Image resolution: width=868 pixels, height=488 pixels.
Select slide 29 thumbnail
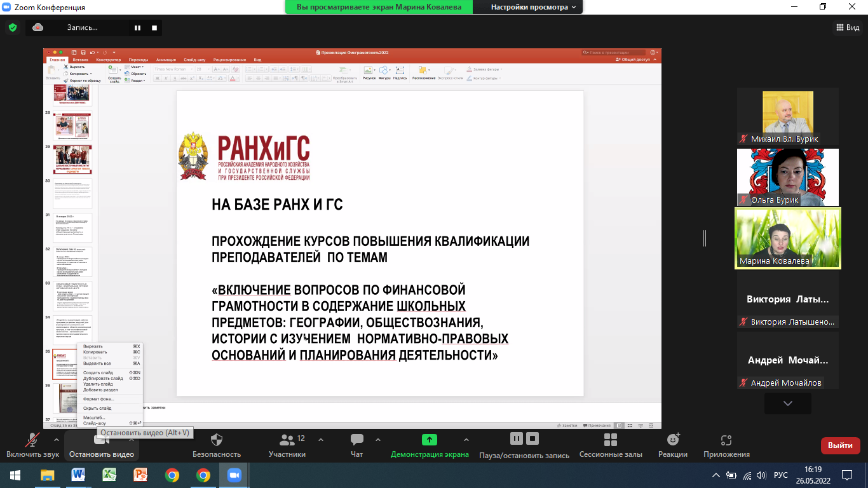[72, 159]
